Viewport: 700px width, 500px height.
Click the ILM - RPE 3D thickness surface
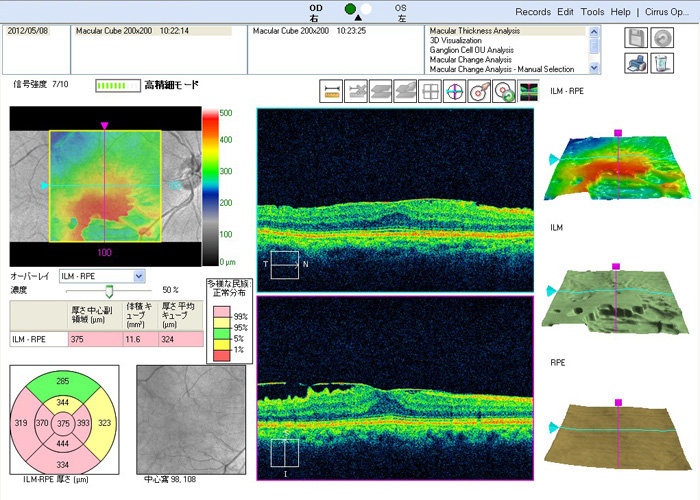coord(617,169)
